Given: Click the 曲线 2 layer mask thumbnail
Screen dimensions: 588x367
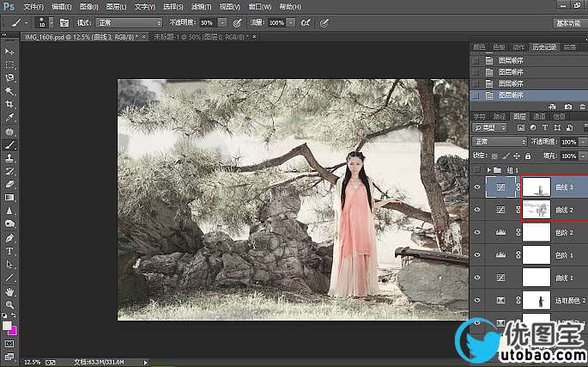Looking at the screenshot, I should (x=536, y=210).
